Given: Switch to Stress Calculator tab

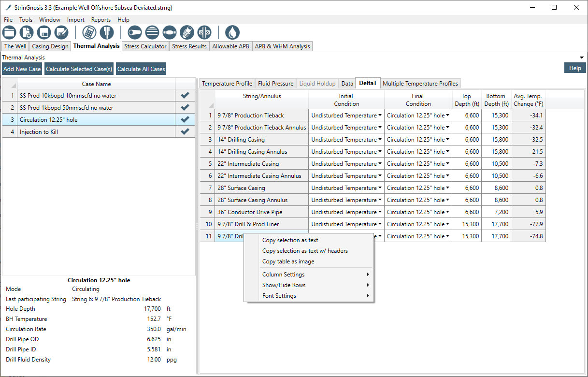Looking at the screenshot, I should (145, 46).
